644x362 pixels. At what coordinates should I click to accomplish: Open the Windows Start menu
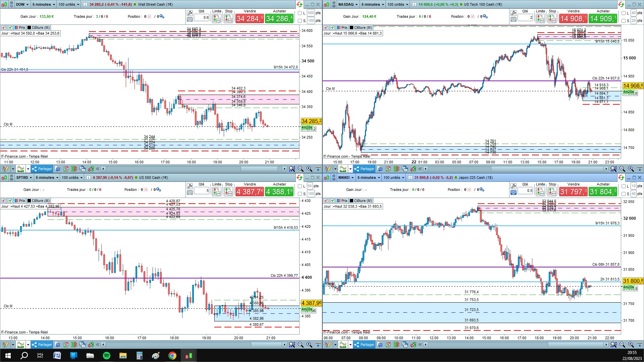[8, 356]
